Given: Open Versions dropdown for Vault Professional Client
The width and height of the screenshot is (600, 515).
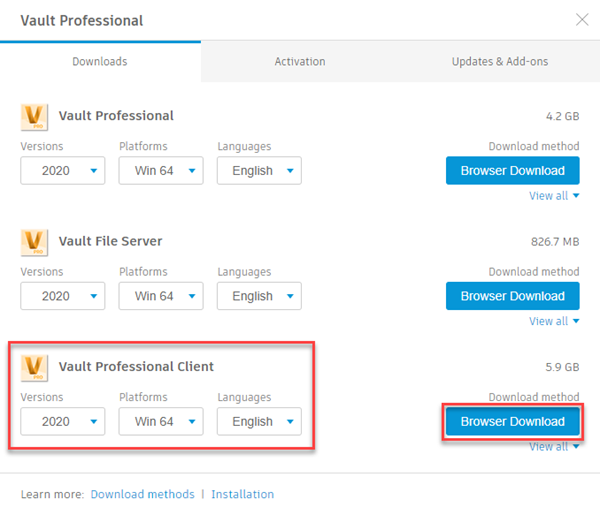Looking at the screenshot, I should [x=63, y=422].
